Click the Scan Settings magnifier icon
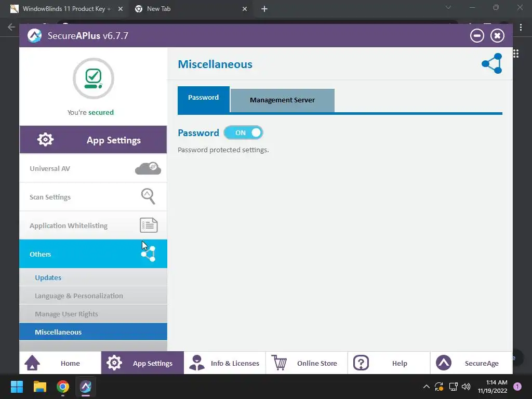 (x=148, y=196)
